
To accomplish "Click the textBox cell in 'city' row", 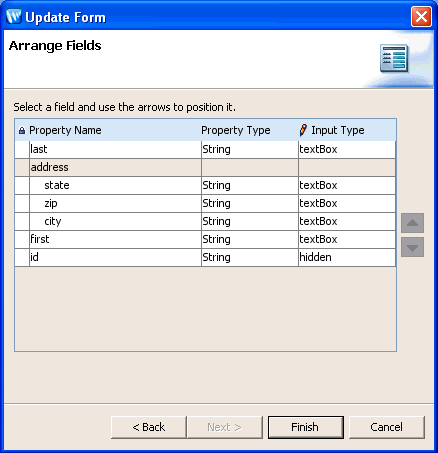I will (347, 221).
